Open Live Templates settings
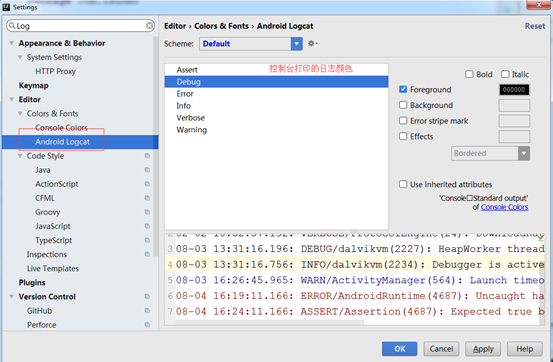 click(53, 269)
